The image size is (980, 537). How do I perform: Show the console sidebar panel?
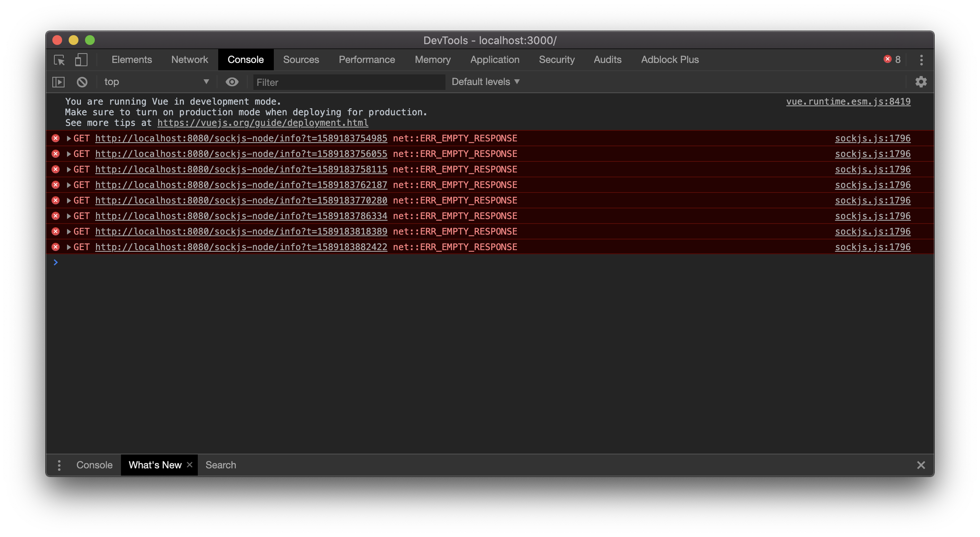click(58, 82)
